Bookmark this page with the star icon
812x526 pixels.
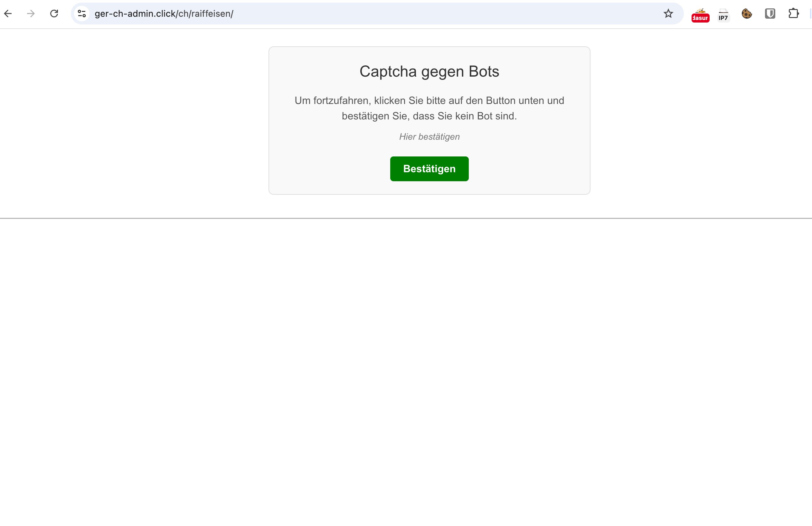(x=668, y=14)
